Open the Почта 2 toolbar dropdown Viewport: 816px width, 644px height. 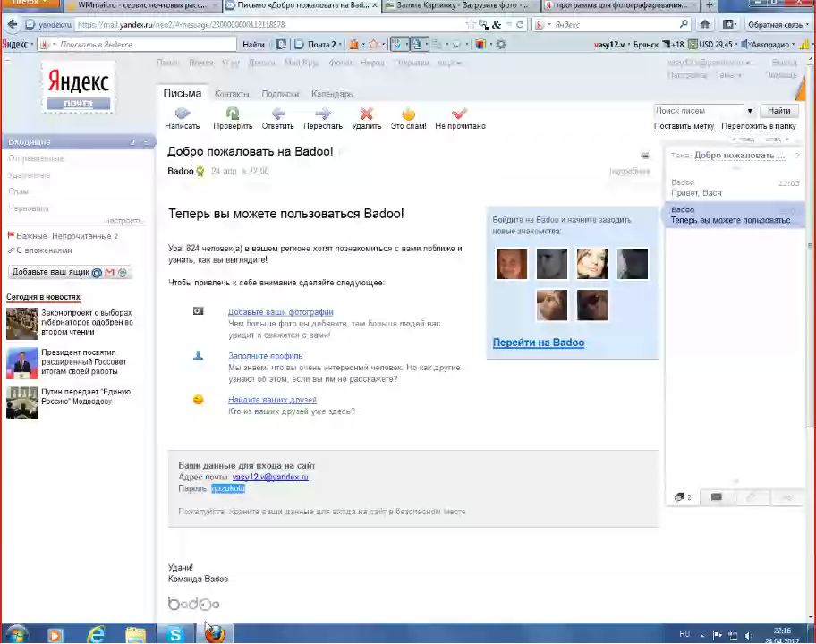click(340, 45)
